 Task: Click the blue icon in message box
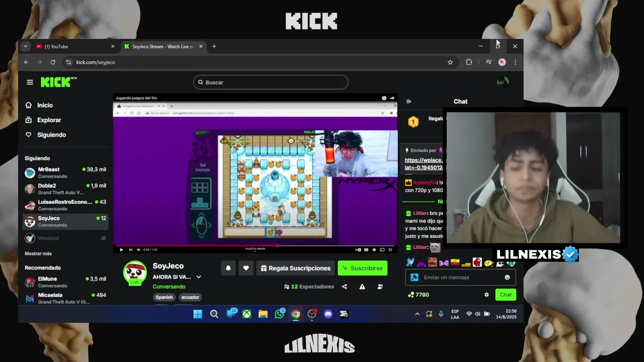[414, 278]
